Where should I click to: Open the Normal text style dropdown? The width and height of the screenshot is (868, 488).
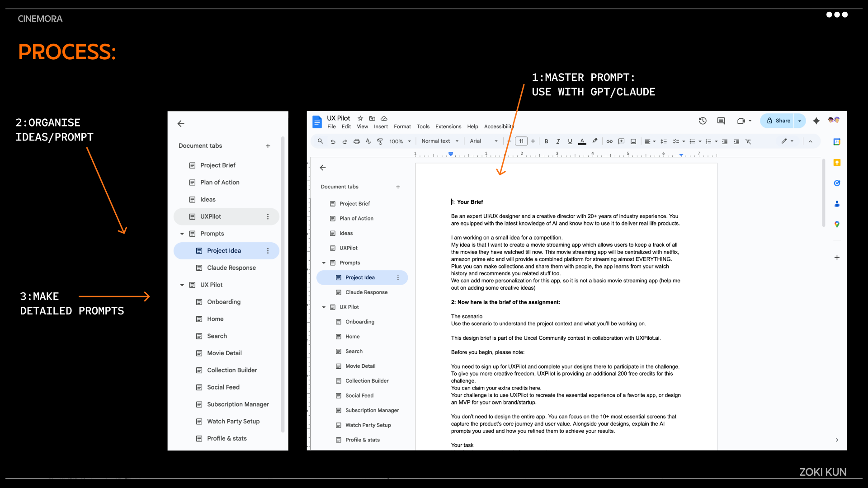439,141
